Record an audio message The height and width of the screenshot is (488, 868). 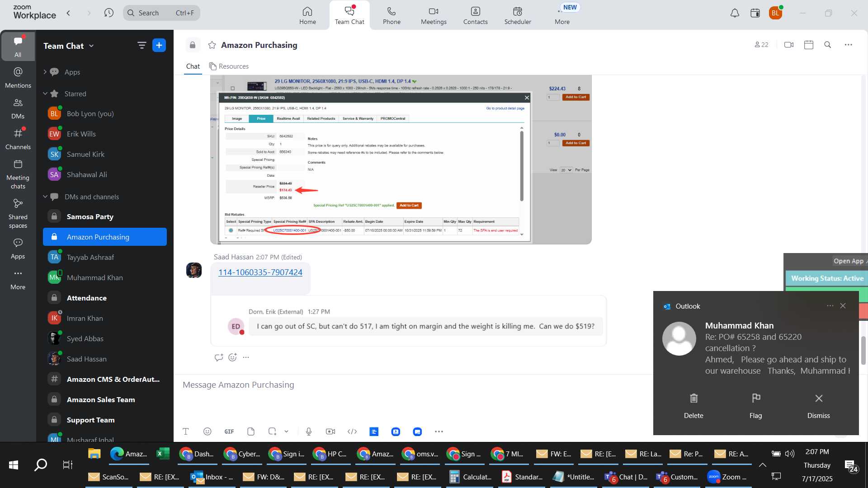coord(309,432)
